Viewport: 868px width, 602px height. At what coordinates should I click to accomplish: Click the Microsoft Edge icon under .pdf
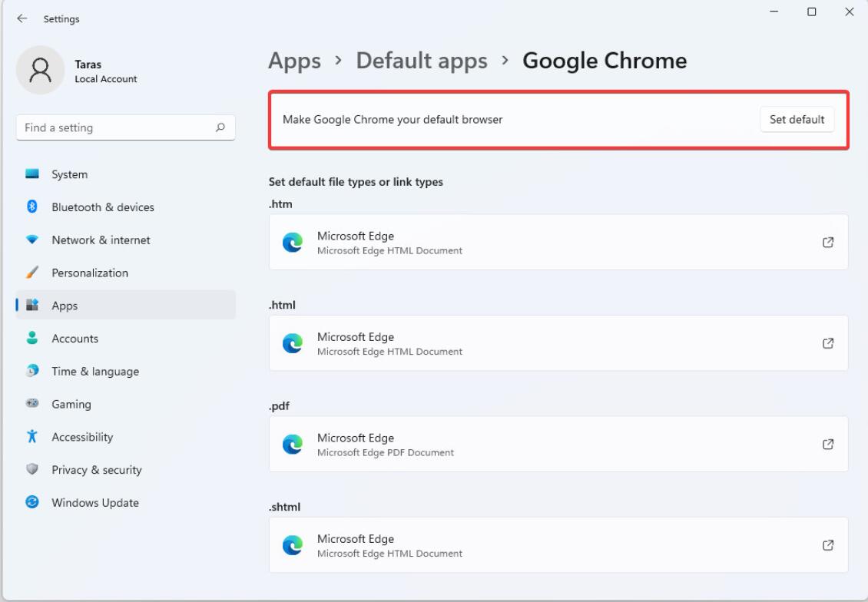(x=293, y=445)
